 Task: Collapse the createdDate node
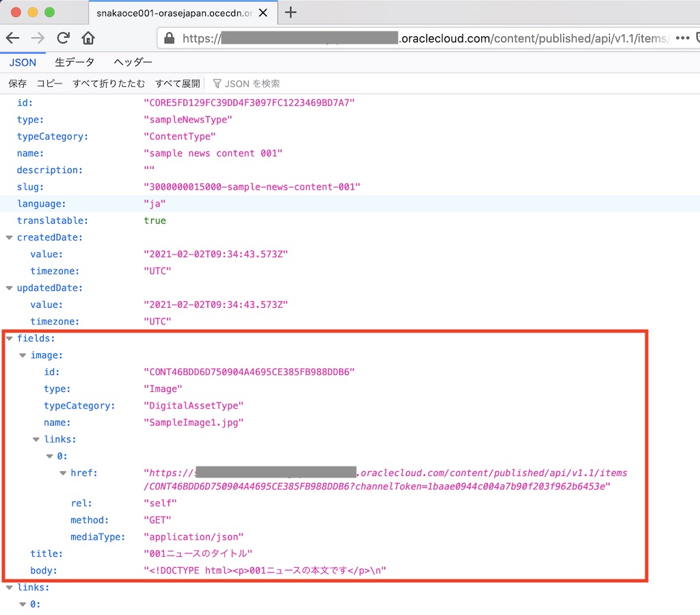tap(9, 237)
